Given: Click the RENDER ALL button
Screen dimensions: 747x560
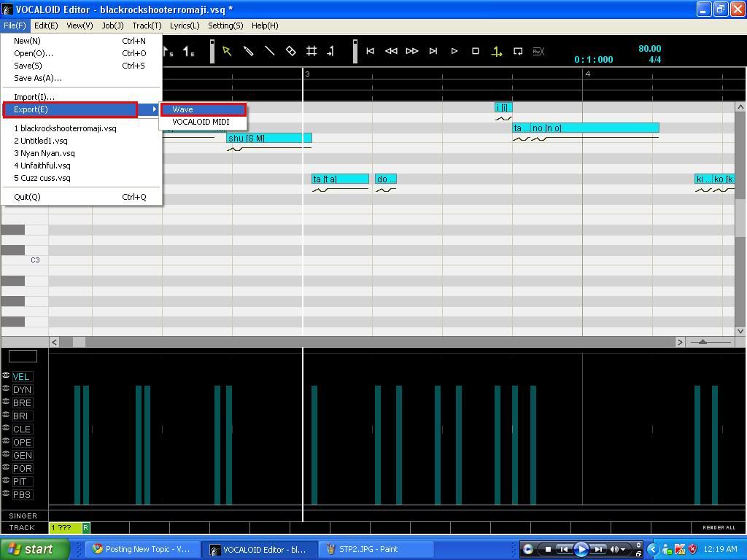Looking at the screenshot, I should (x=719, y=528).
